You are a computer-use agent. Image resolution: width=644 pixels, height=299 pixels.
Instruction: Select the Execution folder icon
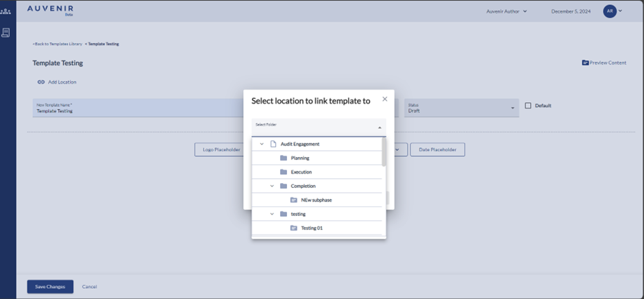coord(284,172)
